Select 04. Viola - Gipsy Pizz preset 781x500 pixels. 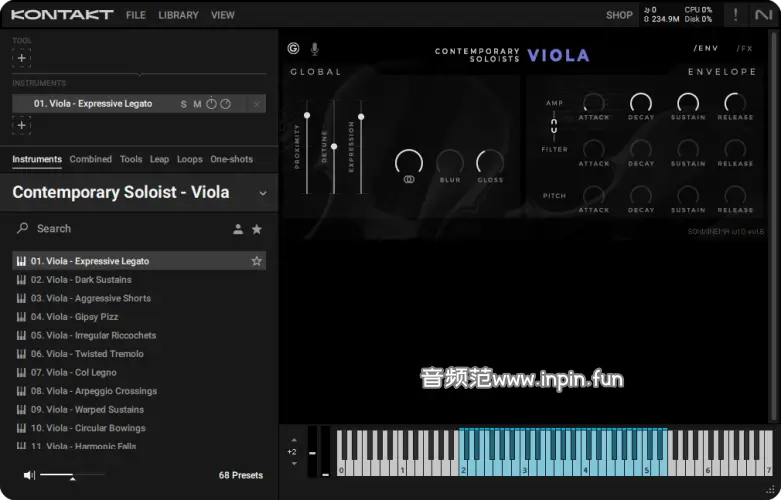point(139,317)
